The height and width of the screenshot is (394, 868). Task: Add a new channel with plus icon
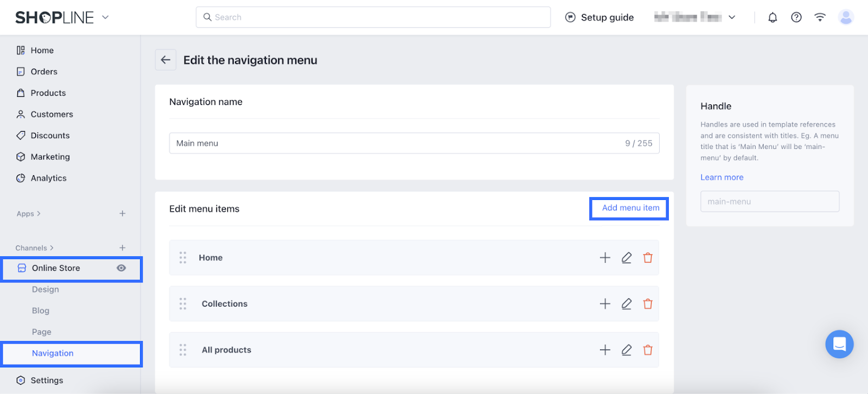pos(123,248)
